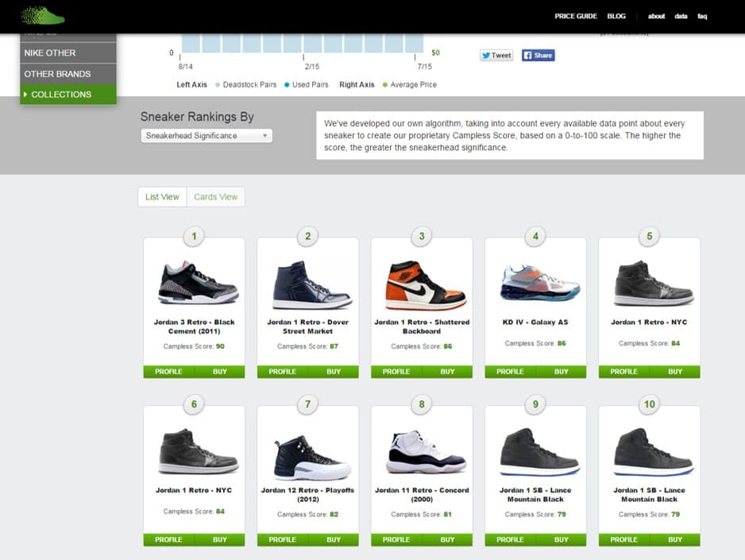Select NIKE OTHER in sidebar
Image resolution: width=745 pixels, height=560 pixels.
[68, 52]
